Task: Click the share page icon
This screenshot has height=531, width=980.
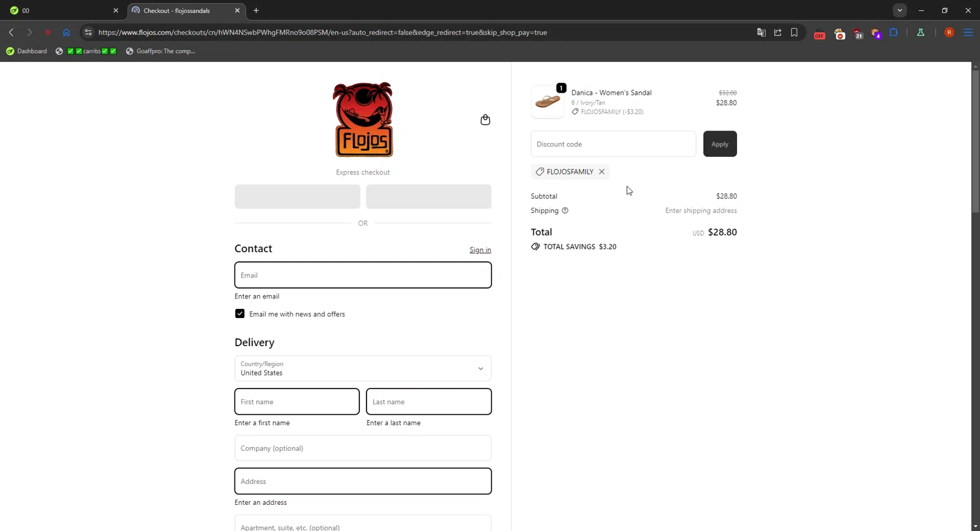Action: click(777, 32)
